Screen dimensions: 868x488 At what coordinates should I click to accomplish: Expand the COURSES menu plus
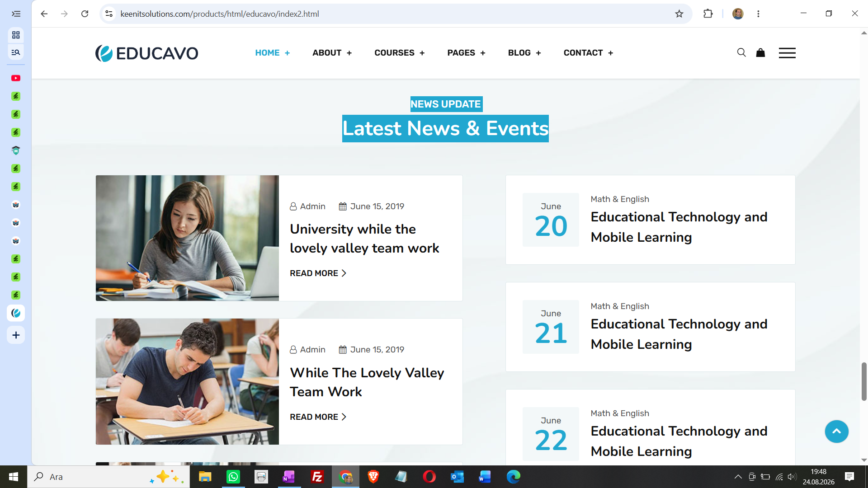coord(422,53)
